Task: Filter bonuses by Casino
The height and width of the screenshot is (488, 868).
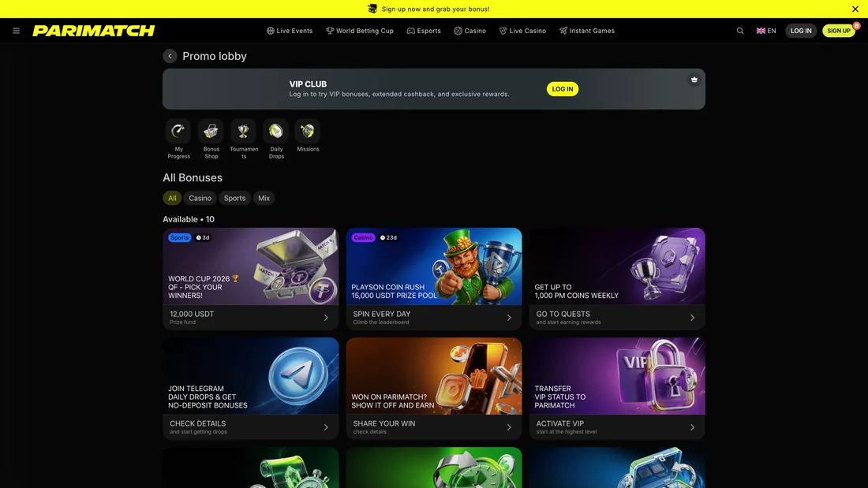Action: [x=200, y=198]
